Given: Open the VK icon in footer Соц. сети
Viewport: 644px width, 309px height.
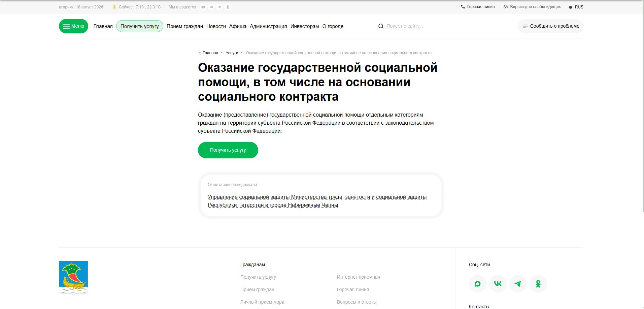Looking at the screenshot, I should click(498, 284).
